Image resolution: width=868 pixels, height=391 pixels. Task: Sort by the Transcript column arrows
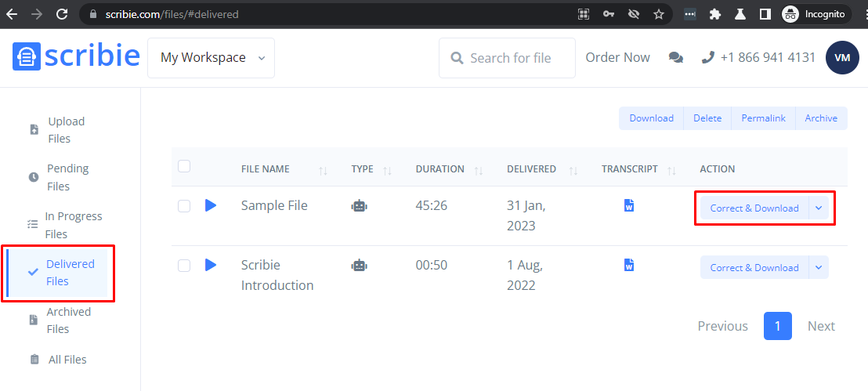tap(672, 171)
